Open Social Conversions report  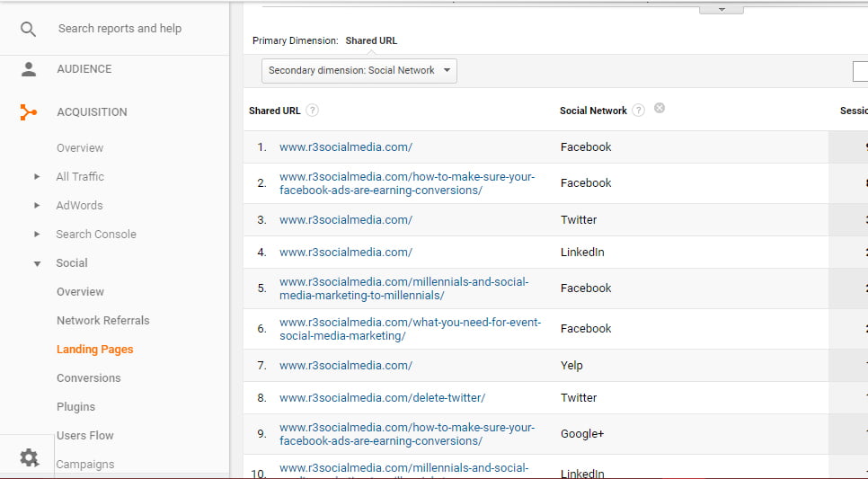tap(89, 378)
